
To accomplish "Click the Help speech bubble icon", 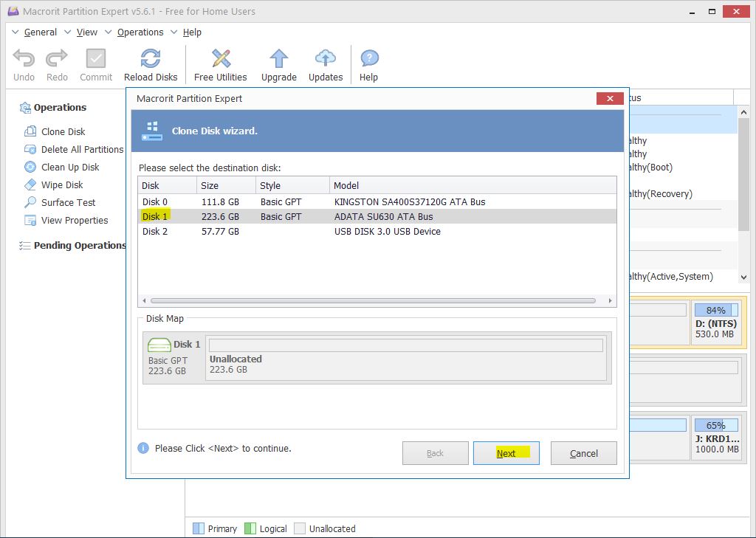I will point(368,60).
